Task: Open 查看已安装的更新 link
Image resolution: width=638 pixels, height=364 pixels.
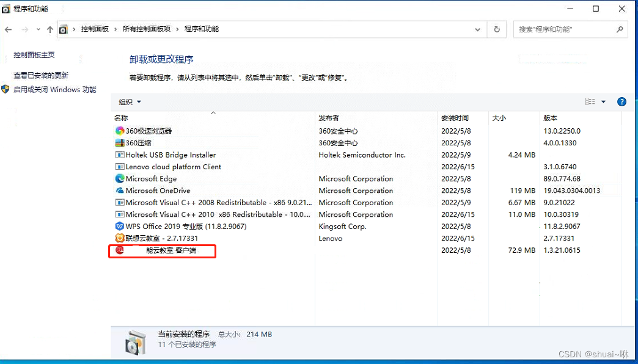Action: [x=41, y=76]
